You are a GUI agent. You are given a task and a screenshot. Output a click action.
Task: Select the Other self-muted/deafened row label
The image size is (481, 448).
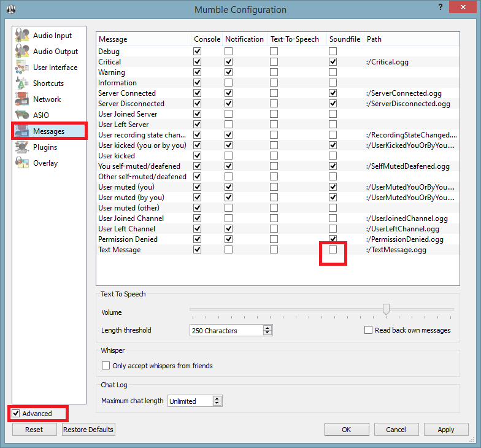click(142, 177)
